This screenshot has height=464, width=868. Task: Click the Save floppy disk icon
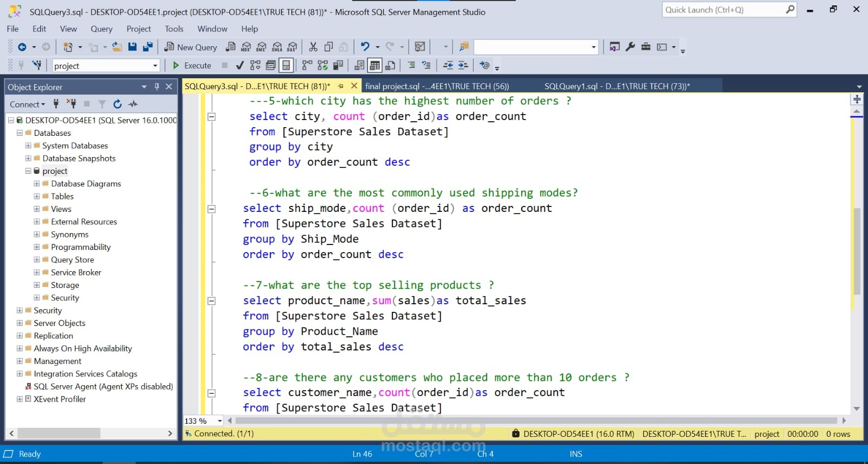point(132,47)
